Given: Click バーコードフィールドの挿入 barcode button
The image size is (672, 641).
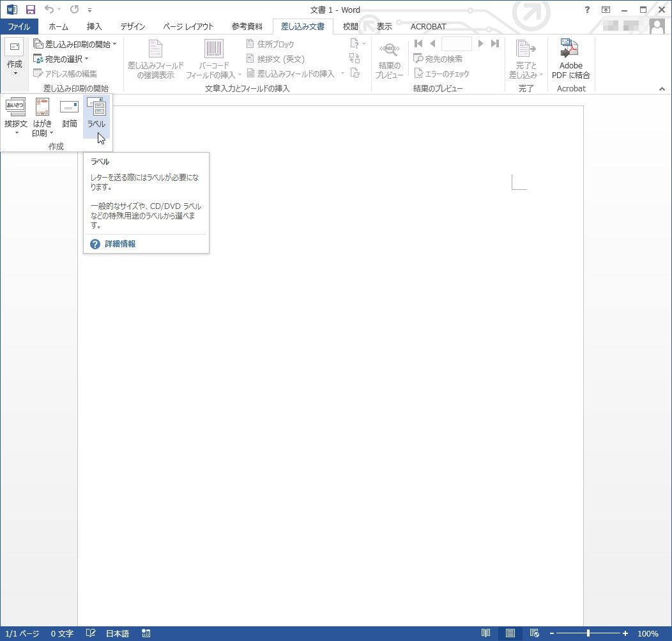Looking at the screenshot, I should pyautogui.click(x=213, y=59).
